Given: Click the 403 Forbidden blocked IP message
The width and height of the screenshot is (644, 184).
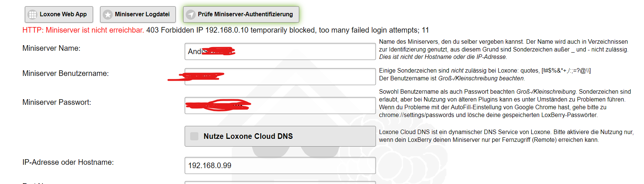Looking at the screenshot, I should click(287, 30).
